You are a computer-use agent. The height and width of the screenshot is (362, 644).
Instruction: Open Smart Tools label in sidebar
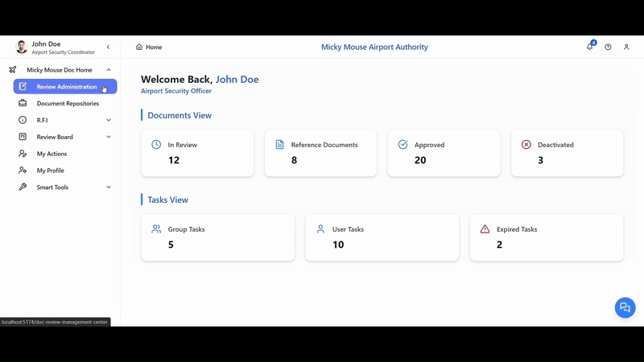[x=52, y=187]
